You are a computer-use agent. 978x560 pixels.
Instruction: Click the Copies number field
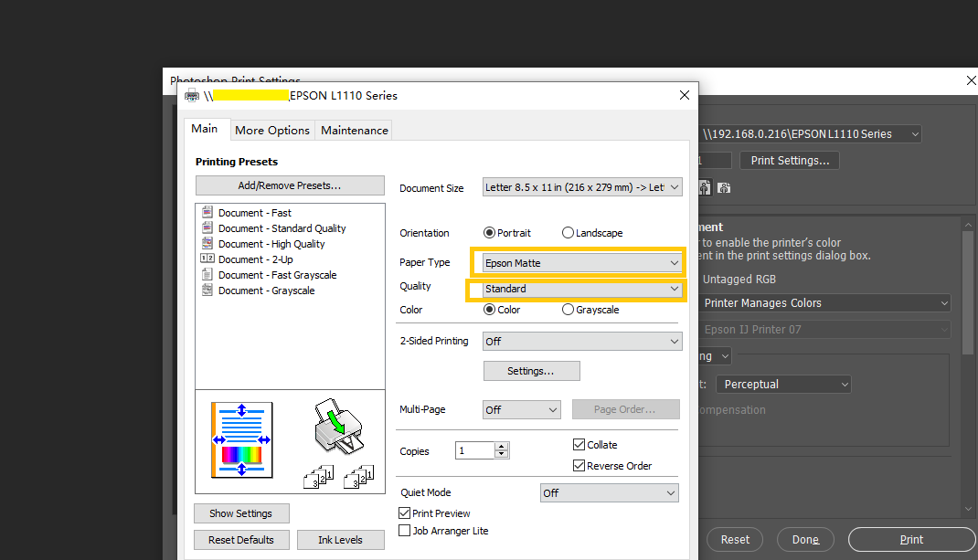[475, 450]
